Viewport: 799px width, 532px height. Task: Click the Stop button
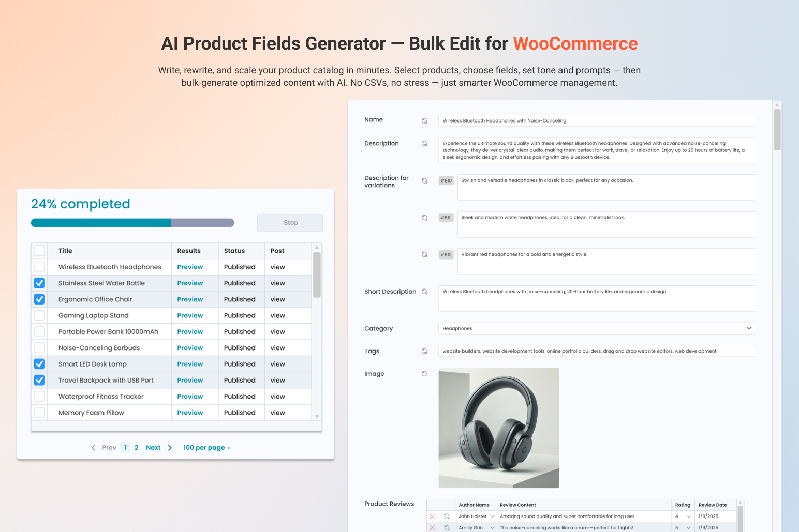tap(289, 222)
